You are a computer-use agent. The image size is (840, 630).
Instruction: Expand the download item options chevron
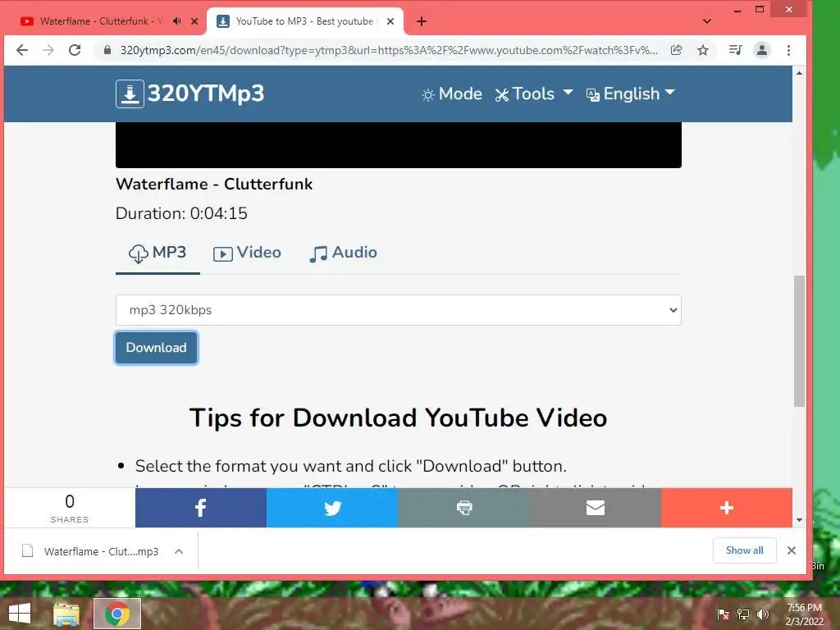click(x=179, y=551)
